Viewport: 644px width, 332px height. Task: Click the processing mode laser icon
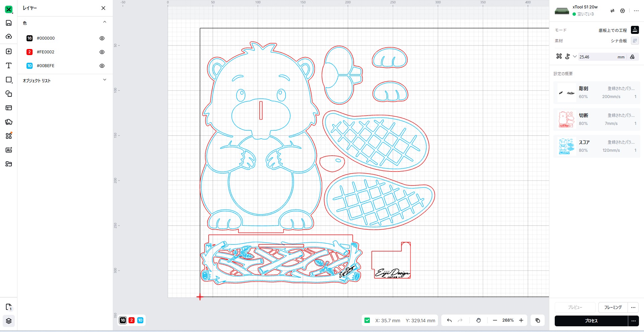click(635, 30)
